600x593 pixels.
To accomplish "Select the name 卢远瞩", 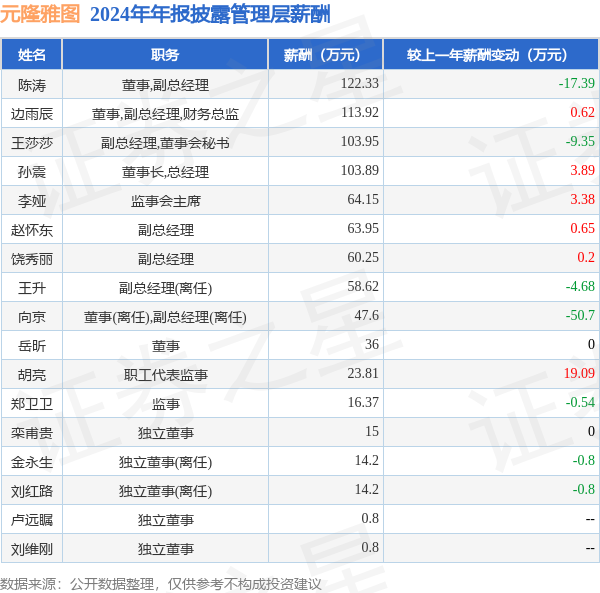I will pyautogui.click(x=32, y=520).
